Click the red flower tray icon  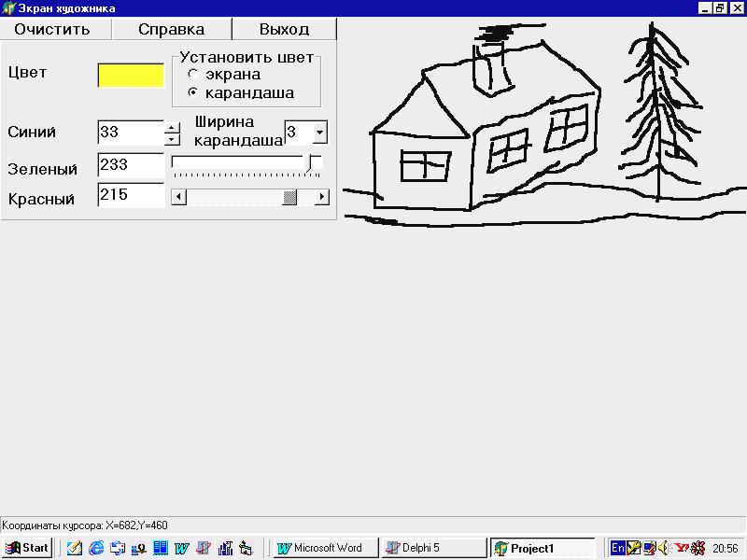click(x=698, y=548)
